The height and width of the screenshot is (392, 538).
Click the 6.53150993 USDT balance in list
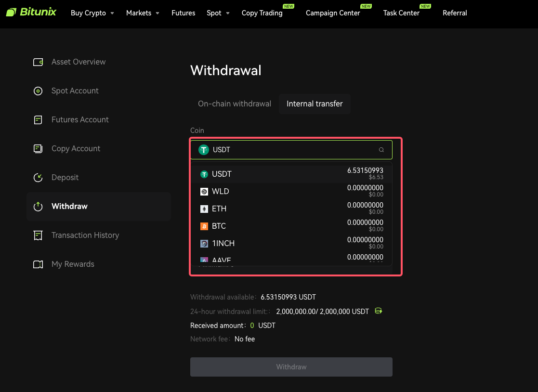[x=365, y=171]
